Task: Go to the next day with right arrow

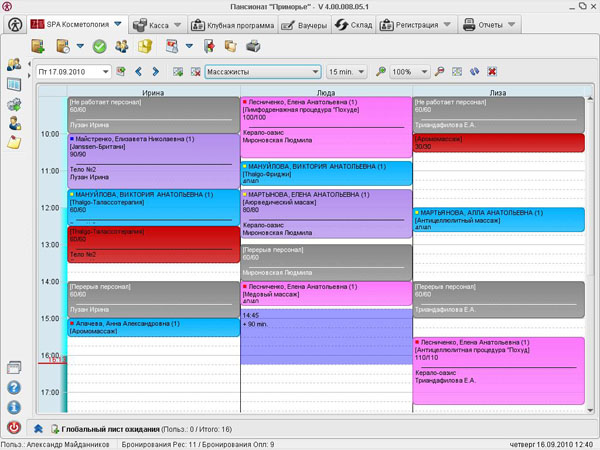Action: 155,72
